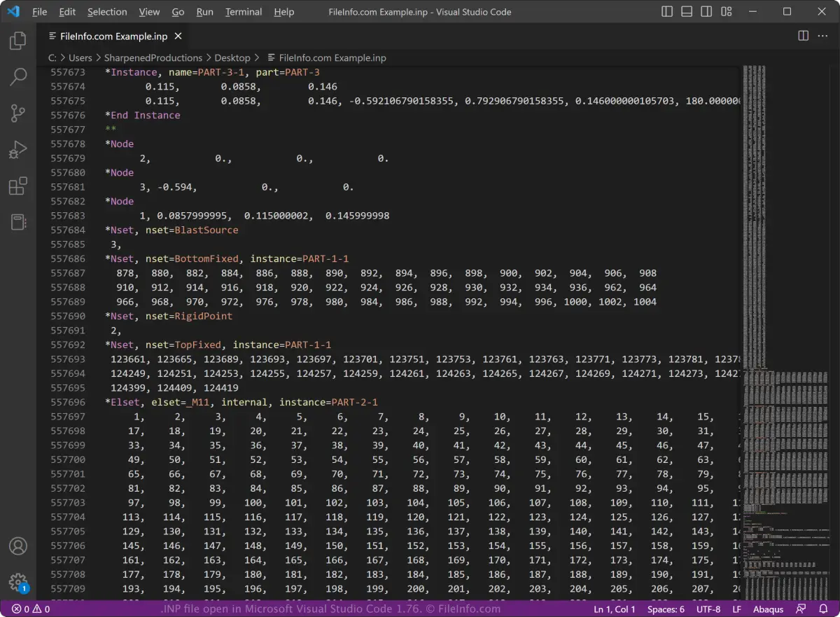This screenshot has width=840, height=617.
Task: Change end of line sequence LF
Action: [736, 609]
